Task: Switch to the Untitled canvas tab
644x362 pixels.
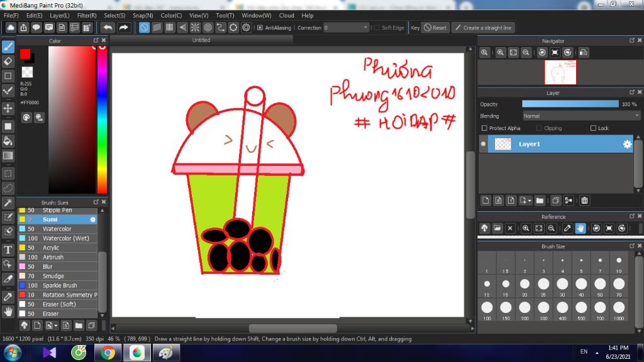Action: (201, 40)
